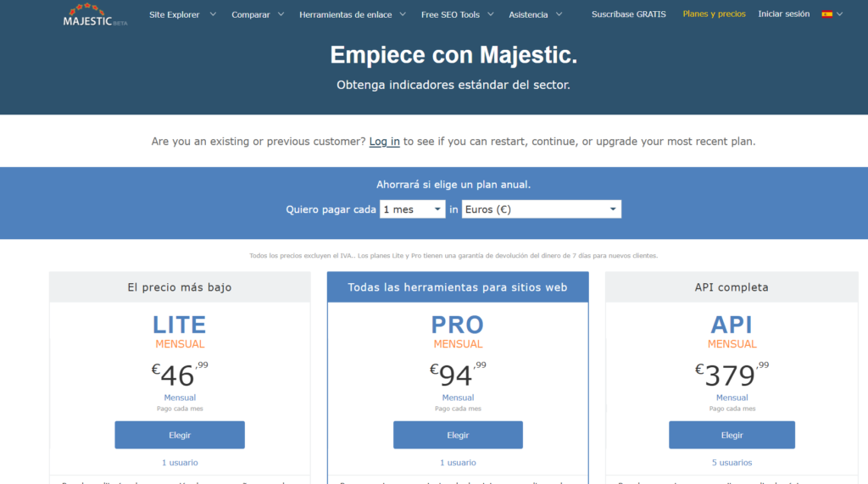Click 'Empiece con Majestic.' heading
Viewport: 868px width, 484px height.
453,55
